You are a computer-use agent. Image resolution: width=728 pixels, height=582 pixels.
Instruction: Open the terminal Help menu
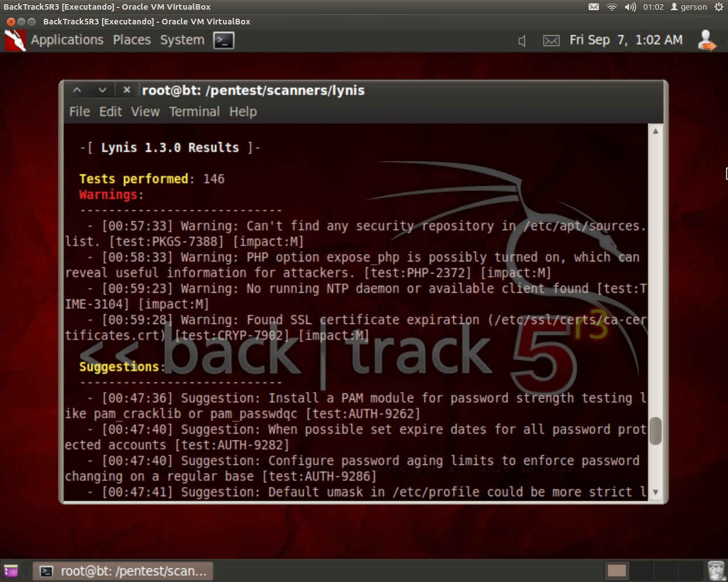tap(243, 112)
